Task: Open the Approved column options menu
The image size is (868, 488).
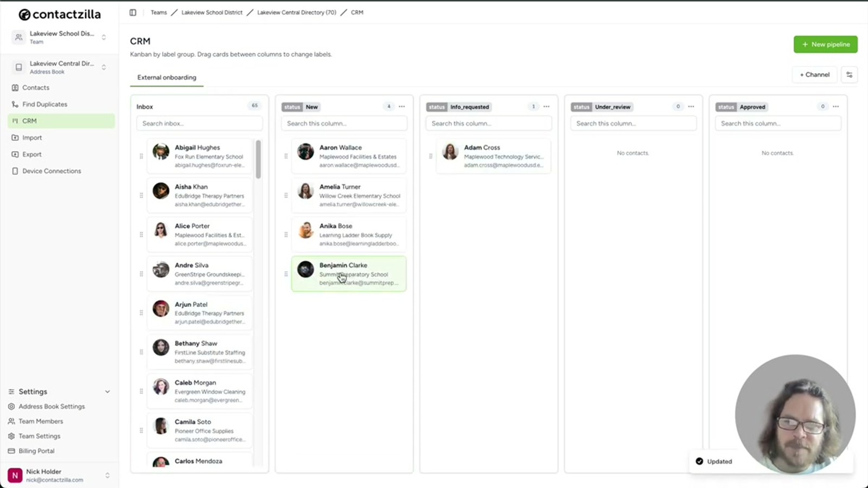Action: (836, 107)
